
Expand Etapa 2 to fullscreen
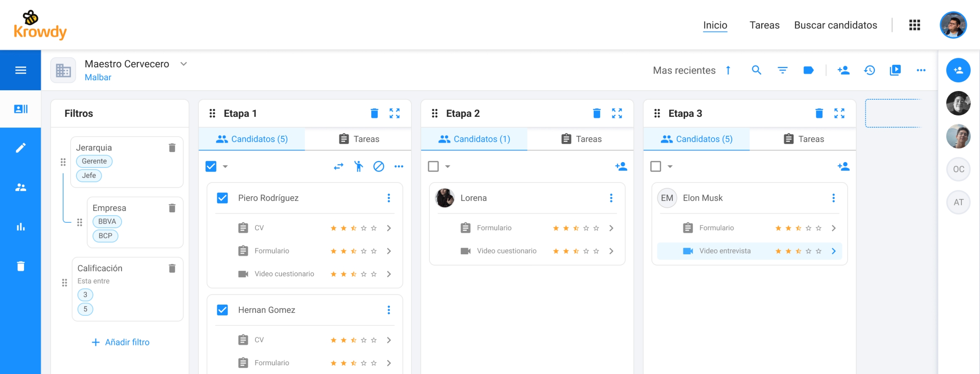point(617,113)
